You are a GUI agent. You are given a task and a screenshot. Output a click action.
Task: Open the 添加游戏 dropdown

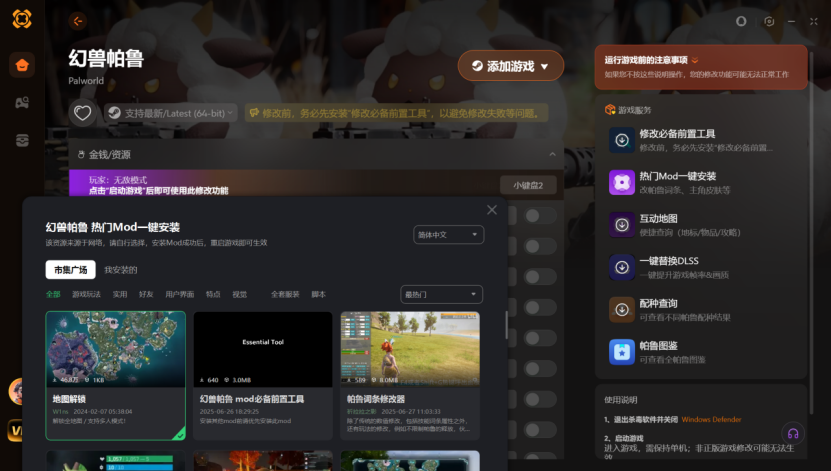[x=511, y=66]
